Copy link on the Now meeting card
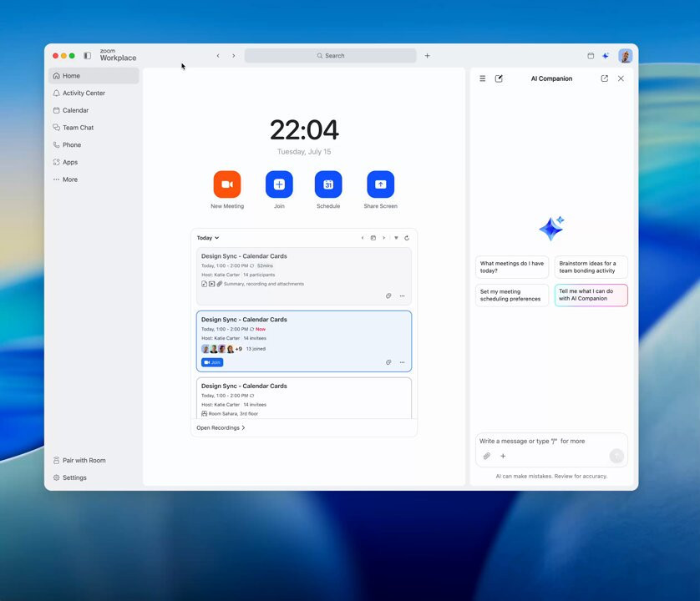 tap(388, 362)
